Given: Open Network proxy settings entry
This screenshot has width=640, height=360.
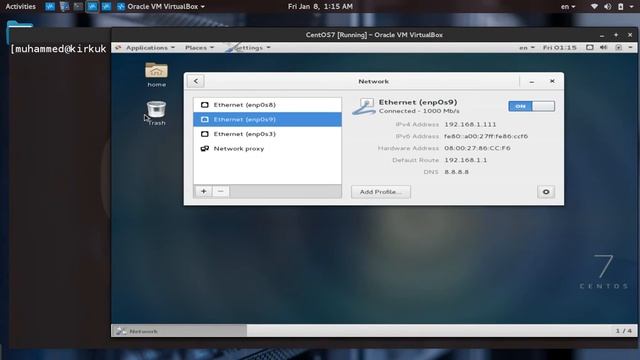Looking at the screenshot, I should 267,149.
